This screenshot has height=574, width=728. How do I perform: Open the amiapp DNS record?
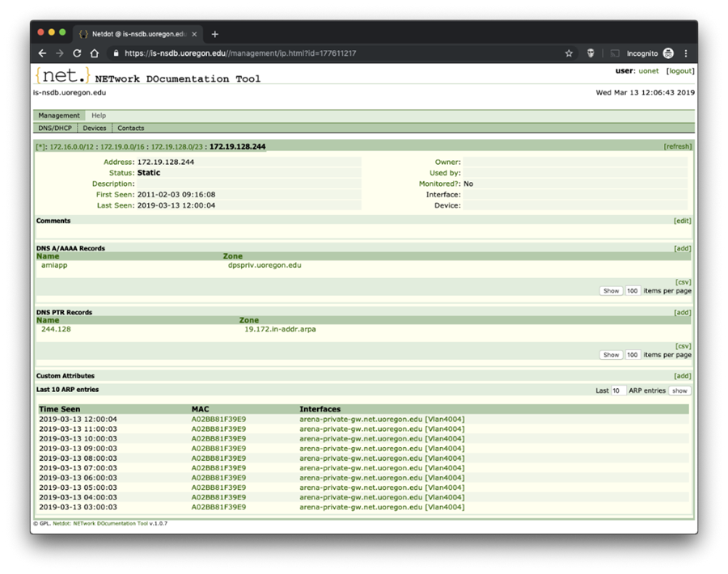pyautogui.click(x=54, y=265)
